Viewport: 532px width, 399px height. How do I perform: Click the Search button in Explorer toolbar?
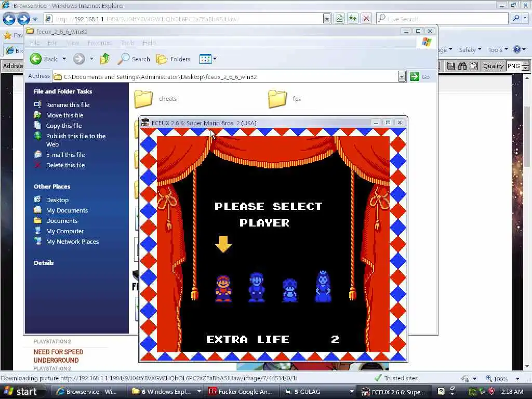[x=134, y=59]
